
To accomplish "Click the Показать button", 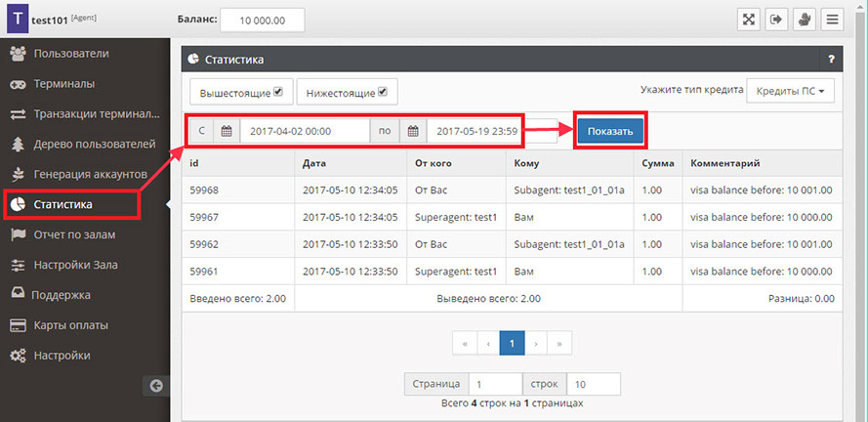I will coord(609,131).
